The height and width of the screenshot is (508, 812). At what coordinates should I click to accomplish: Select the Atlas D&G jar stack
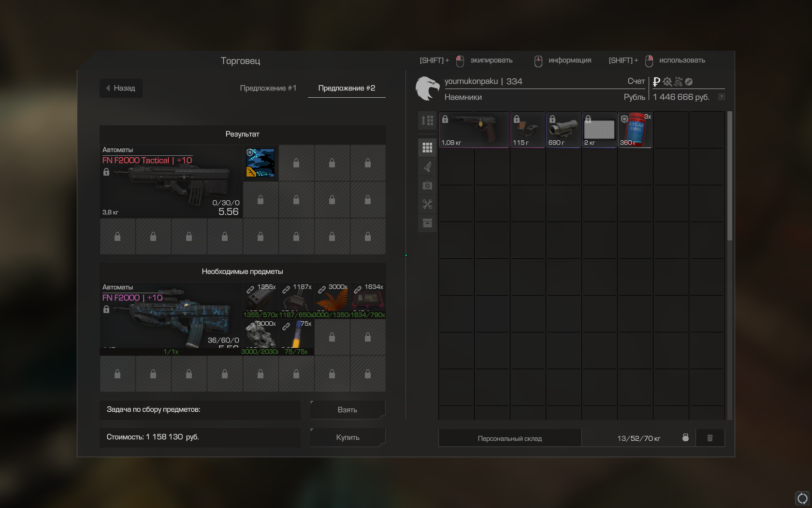[x=635, y=130]
